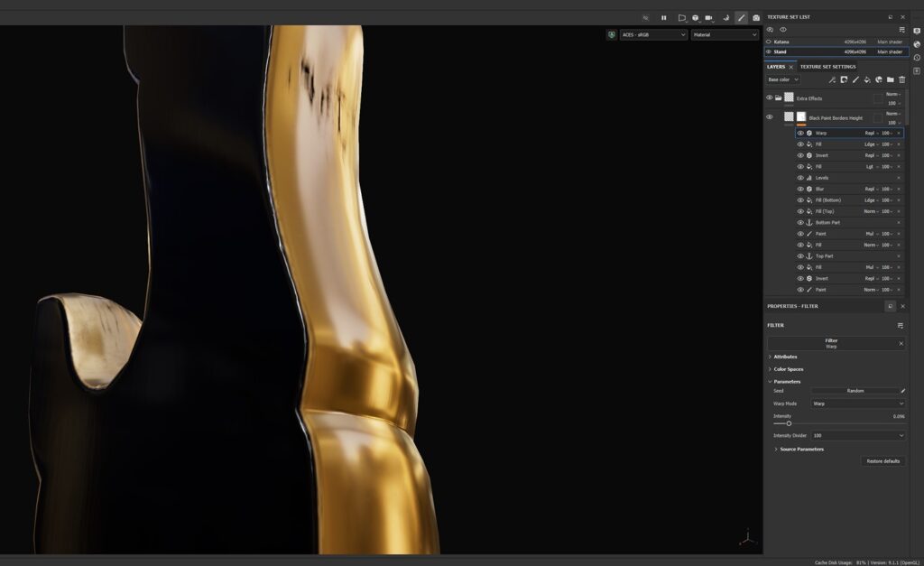Select the Levels effect row
Screen dimensions: 924x566
tap(849, 178)
